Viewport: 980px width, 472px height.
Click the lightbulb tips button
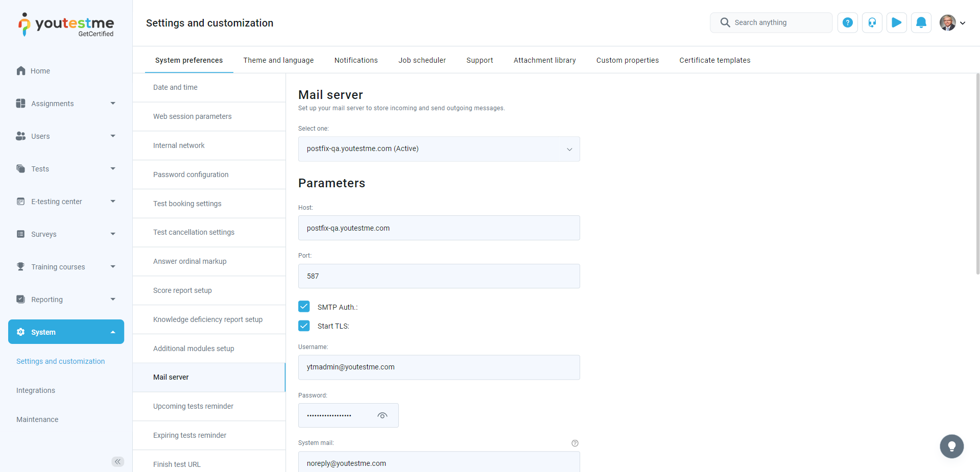click(x=951, y=446)
